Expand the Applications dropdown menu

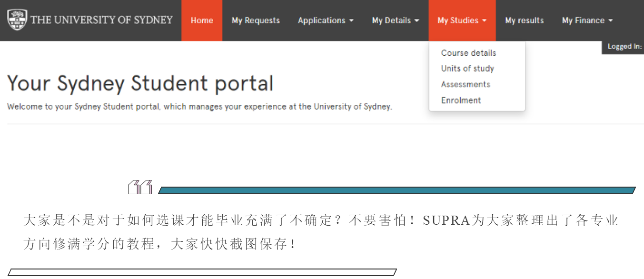(x=326, y=20)
